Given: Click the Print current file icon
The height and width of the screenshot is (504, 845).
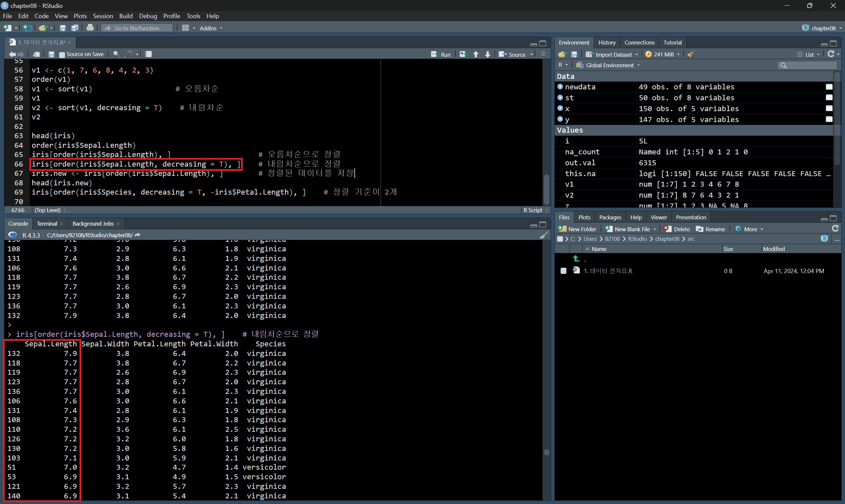Looking at the screenshot, I should click(x=90, y=28).
